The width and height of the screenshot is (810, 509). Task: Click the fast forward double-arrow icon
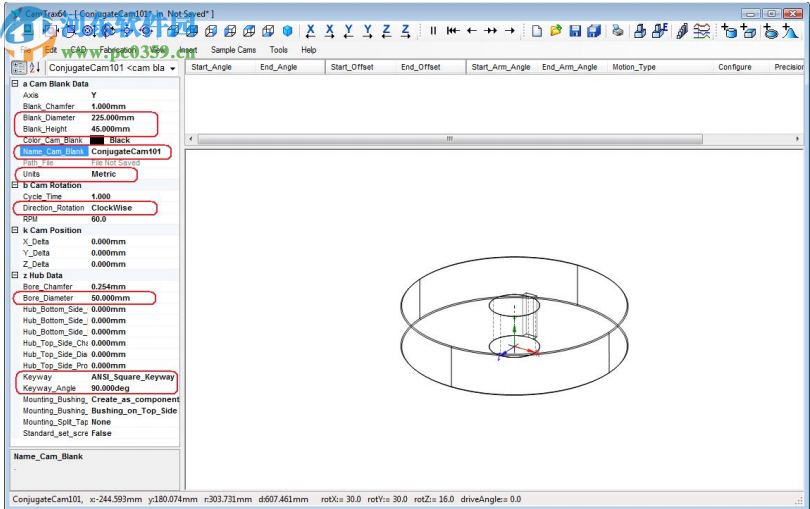point(490,31)
